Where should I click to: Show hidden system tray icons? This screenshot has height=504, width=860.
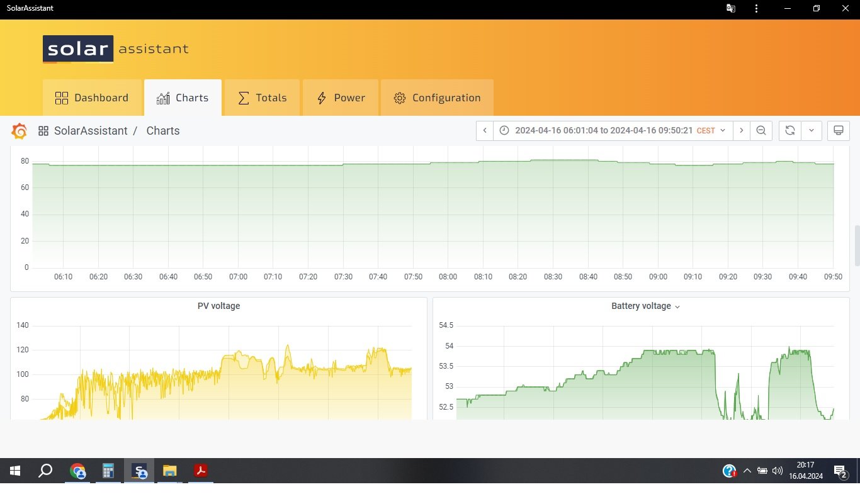click(x=747, y=471)
